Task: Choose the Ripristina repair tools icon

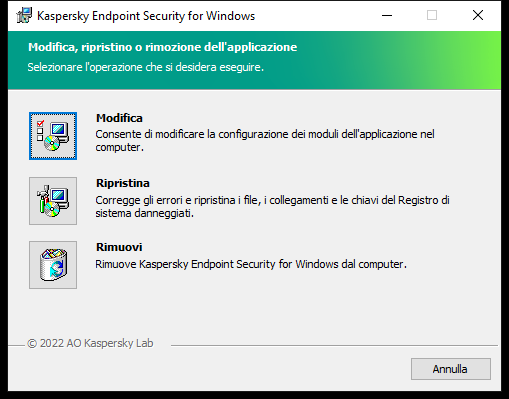Action: click(x=53, y=201)
